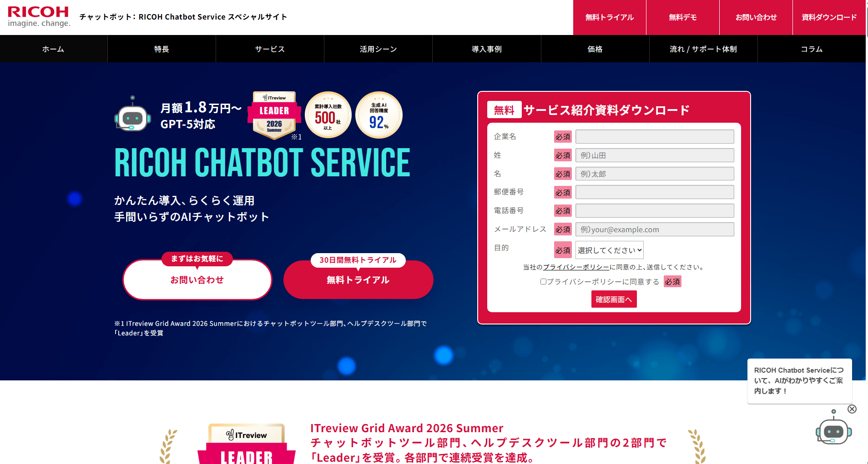The height and width of the screenshot is (464, 868).
Task: Click the chatbot speech bubble message
Action: [799, 381]
